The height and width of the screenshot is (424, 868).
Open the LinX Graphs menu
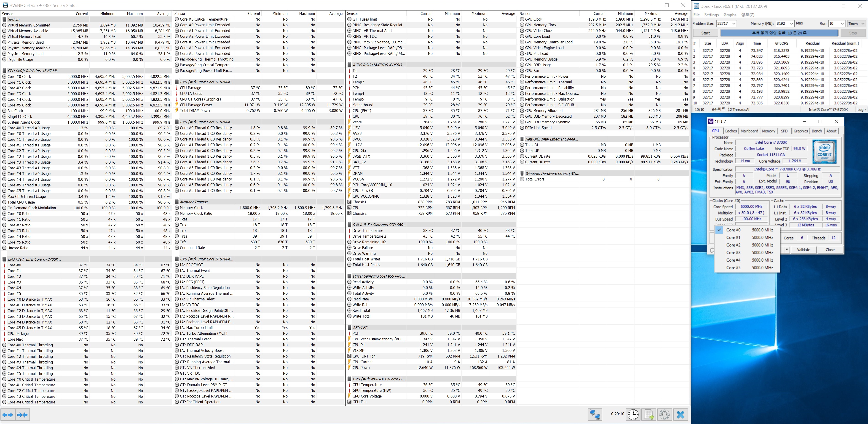[729, 15]
